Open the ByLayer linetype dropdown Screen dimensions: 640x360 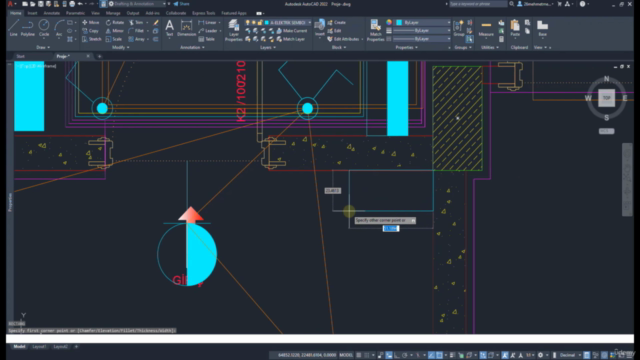click(421, 39)
